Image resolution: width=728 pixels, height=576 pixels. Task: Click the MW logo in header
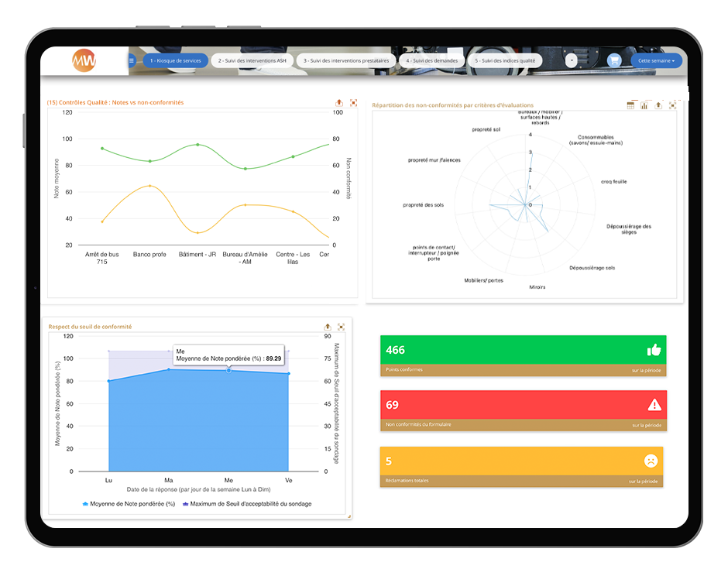[x=84, y=60]
